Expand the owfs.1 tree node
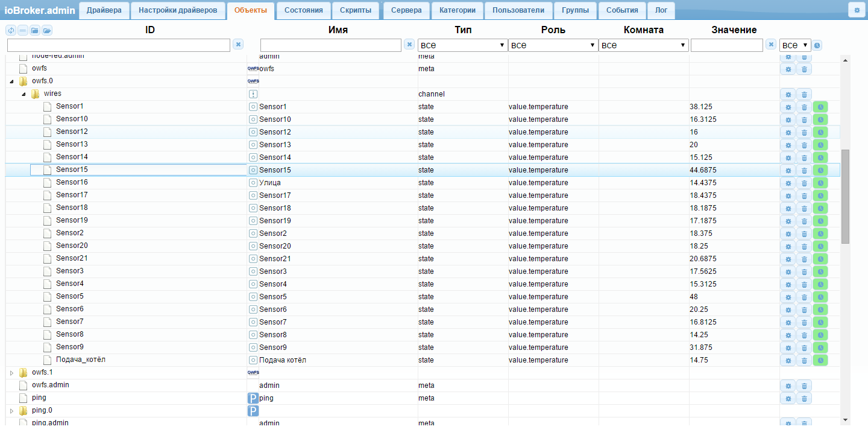Viewport: 868px width, 441px height. pos(11,373)
